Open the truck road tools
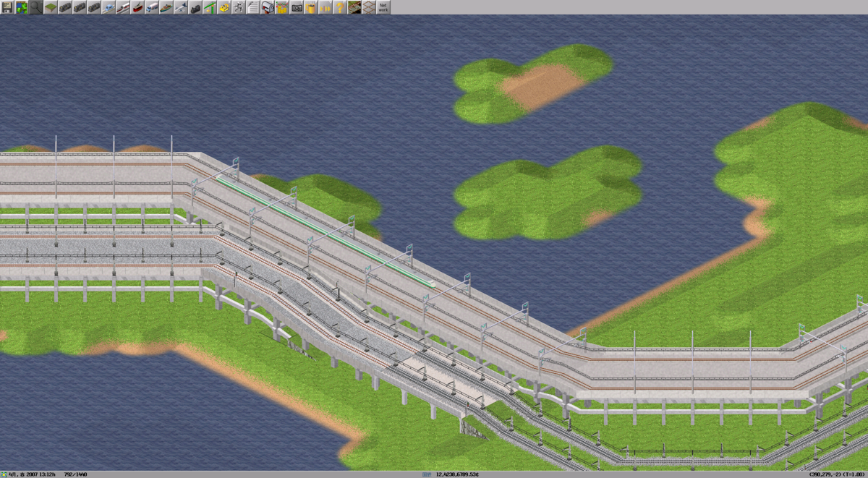This screenshot has width=868, height=478. pyautogui.click(x=152, y=7)
